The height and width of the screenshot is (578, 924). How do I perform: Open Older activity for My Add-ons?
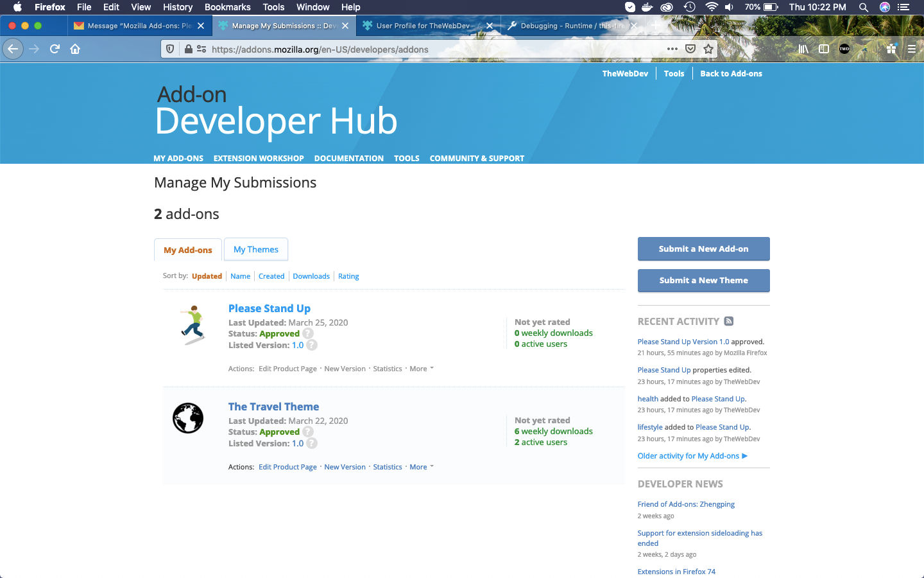coord(692,456)
